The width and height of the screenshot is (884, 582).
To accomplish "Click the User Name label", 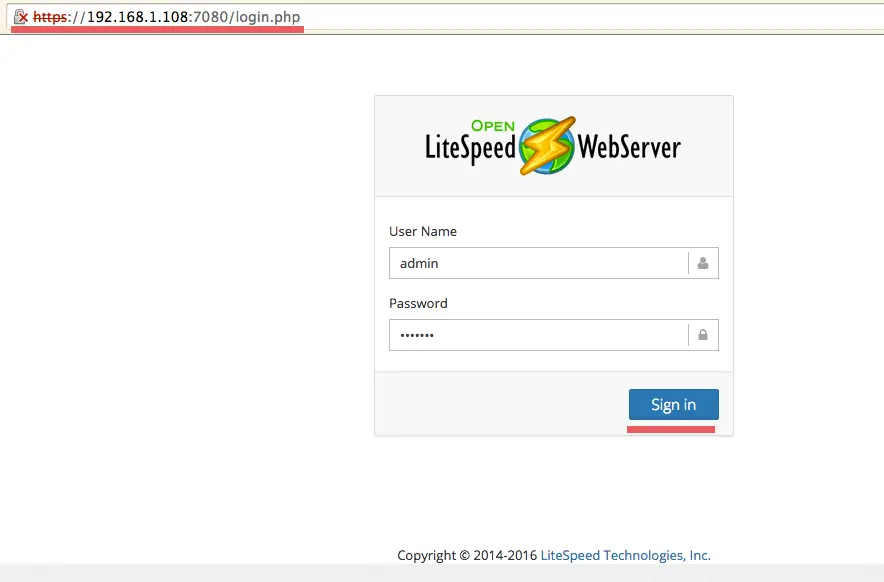I will point(423,231).
